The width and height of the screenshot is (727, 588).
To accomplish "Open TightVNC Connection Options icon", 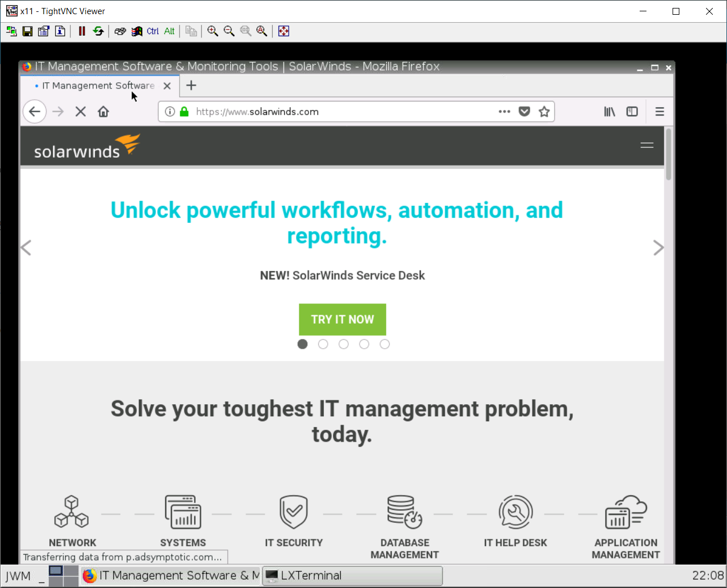I will 44,31.
